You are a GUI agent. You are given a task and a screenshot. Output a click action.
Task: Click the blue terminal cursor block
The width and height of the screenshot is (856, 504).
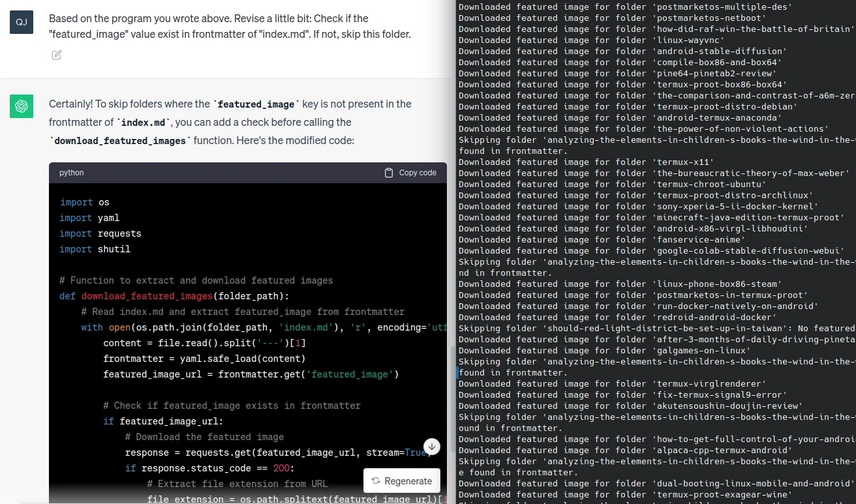(457, 373)
